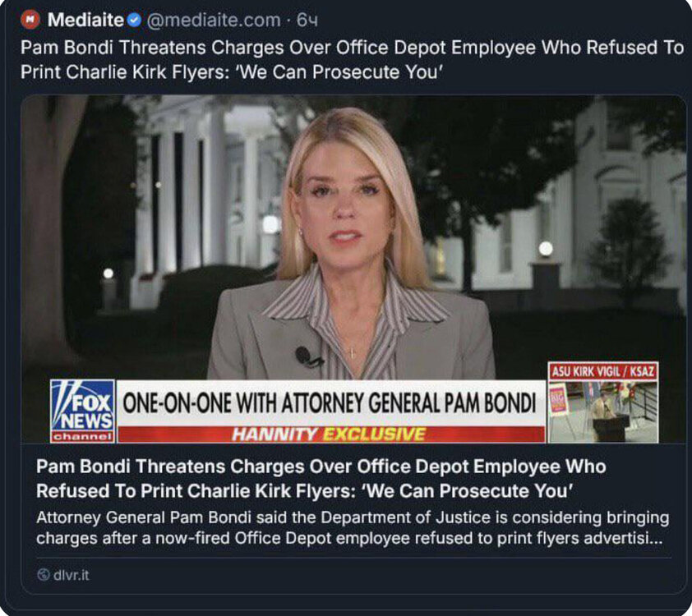The width and height of the screenshot is (692, 616).
Task: Click the globe icon beside dlvr.it
Action: click(44, 575)
